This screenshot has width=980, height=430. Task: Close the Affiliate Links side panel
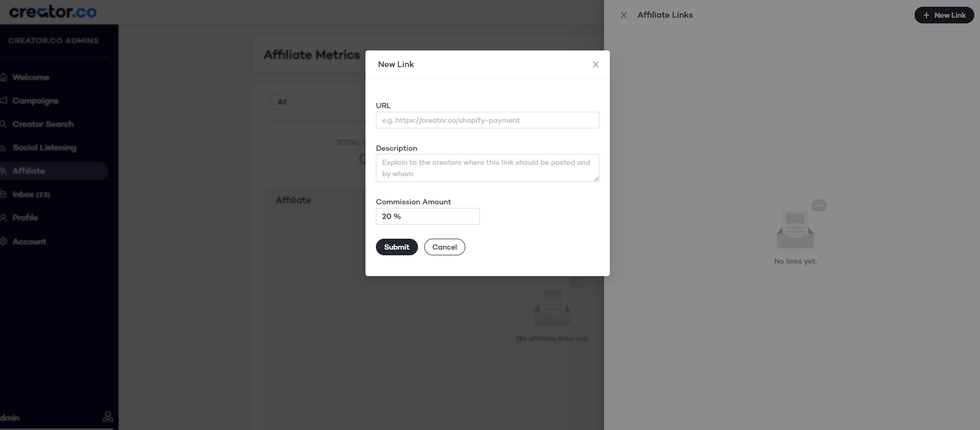624,15
